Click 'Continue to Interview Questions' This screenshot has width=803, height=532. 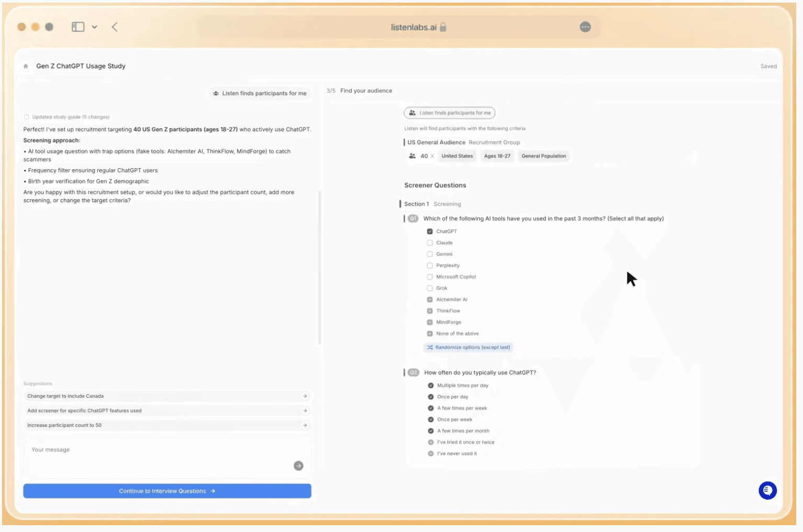(x=167, y=491)
